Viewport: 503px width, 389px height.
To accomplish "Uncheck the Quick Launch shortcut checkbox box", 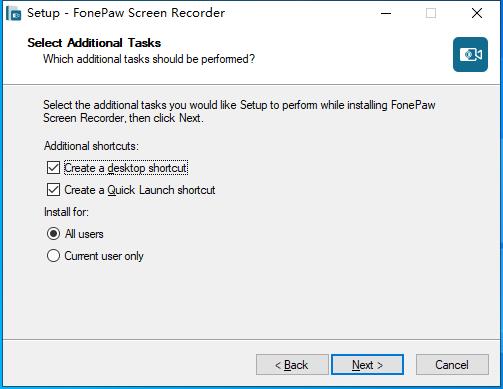I will 53,190.
